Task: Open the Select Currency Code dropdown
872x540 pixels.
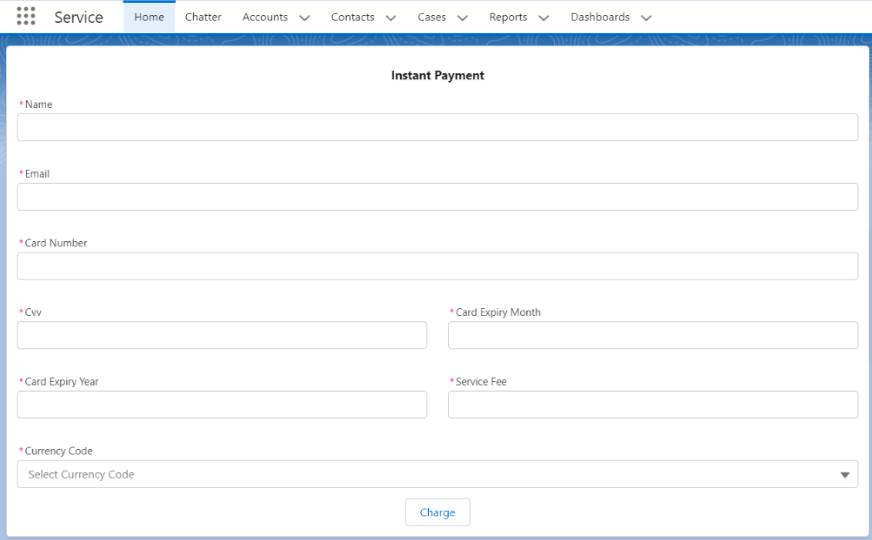Action: [437, 474]
